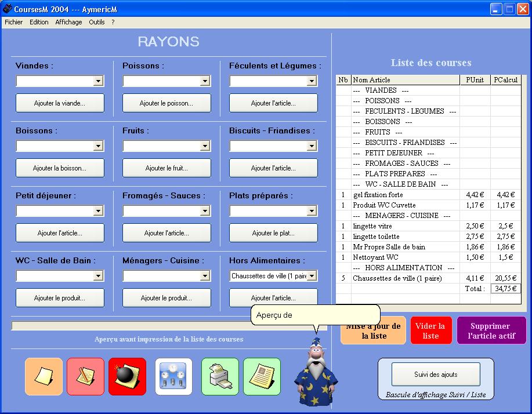Image resolution: width=532 pixels, height=414 pixels.
Task: Click the print preview document icon
Action: click(x=262, y=376)
